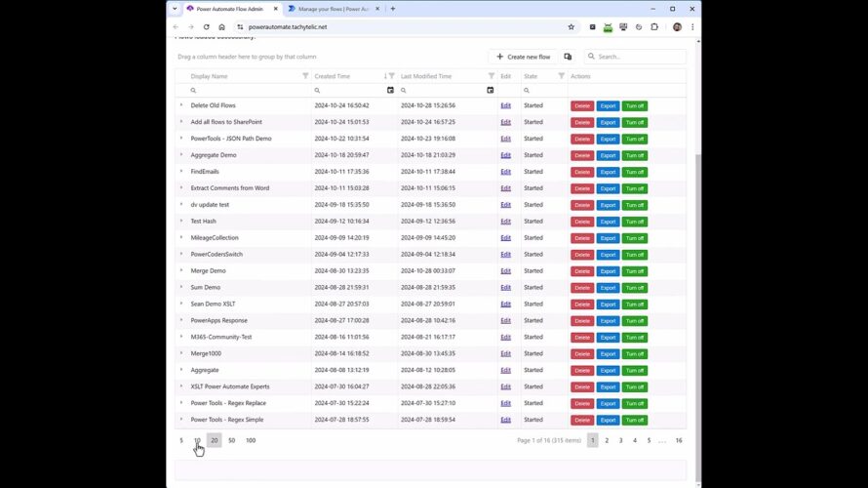Screen dimensions: 868x488
Task: Click Create new flow button
Action: 523,57
